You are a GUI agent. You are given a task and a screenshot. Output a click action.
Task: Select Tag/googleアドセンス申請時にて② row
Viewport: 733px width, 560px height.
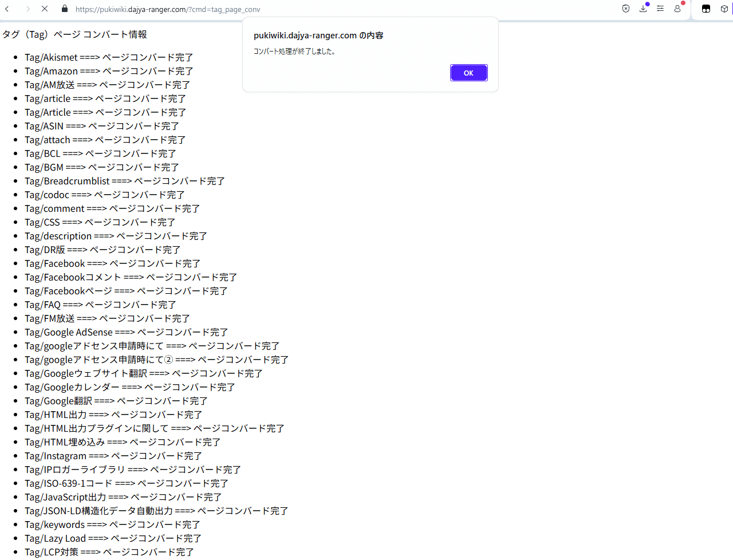coord(157,360)
